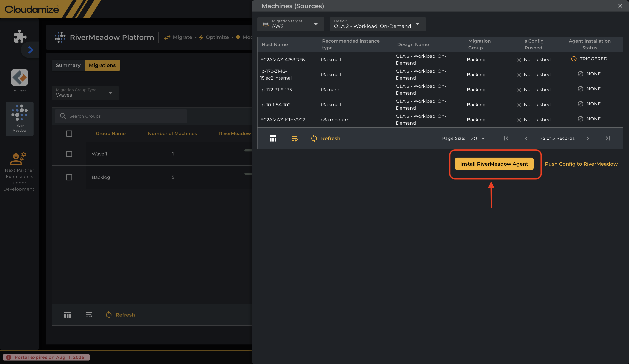The width and height of the screenshot is (629, 364).
Task: Toggle wrap text icon in groups footer
Action: [x=89, y=315]
